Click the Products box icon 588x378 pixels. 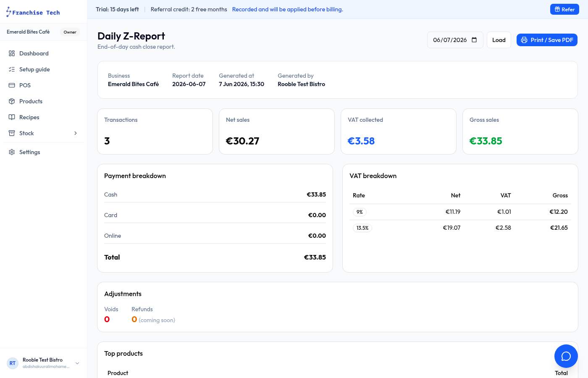click(12, 101)
